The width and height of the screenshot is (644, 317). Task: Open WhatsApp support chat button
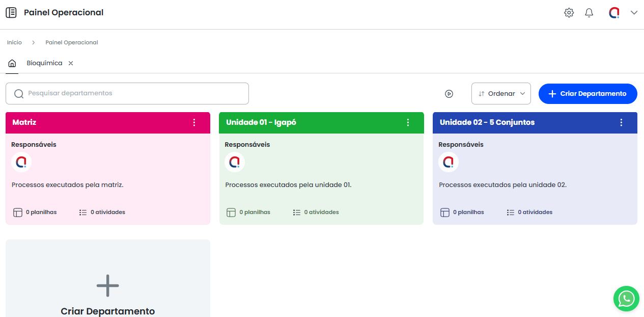[x=626, y=299]
